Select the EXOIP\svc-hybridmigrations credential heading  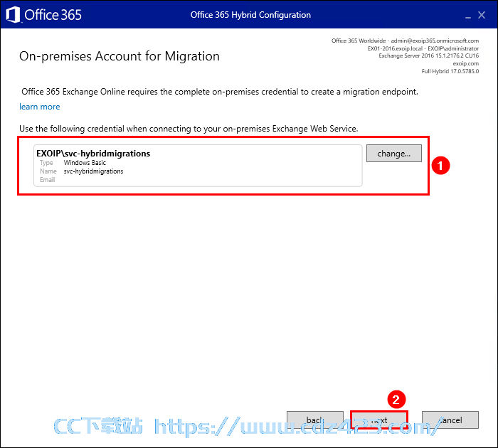tap(93, 154)
